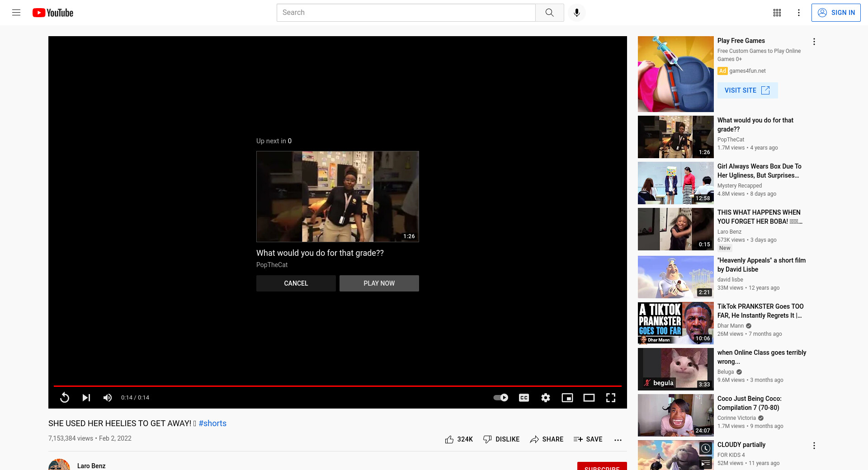Open the YouTube apps grid
Viewport: 868px width, 470px height.
tap(777, 13)
